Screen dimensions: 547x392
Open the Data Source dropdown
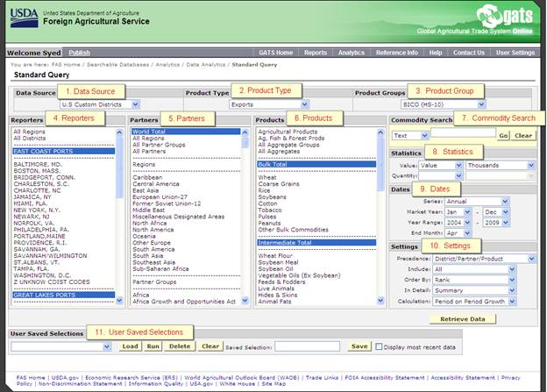point(100,104)
